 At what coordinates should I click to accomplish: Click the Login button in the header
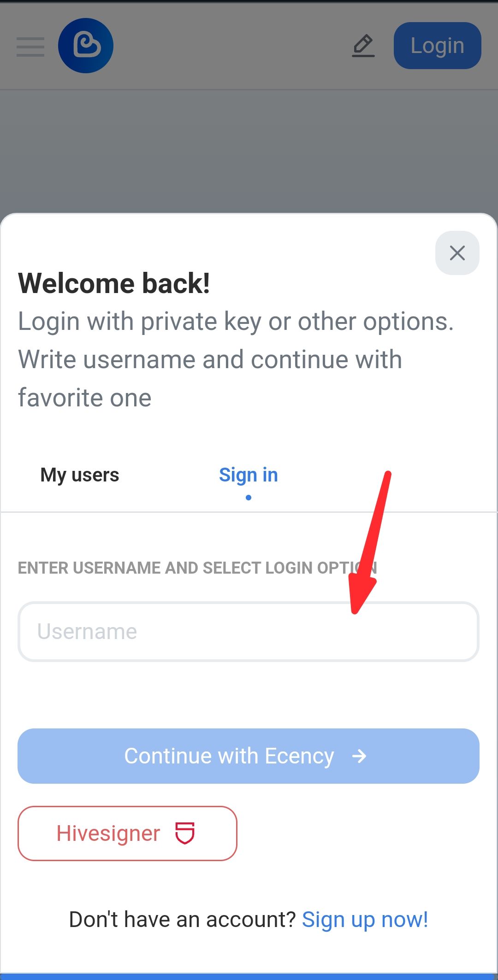tap(437, 46)
